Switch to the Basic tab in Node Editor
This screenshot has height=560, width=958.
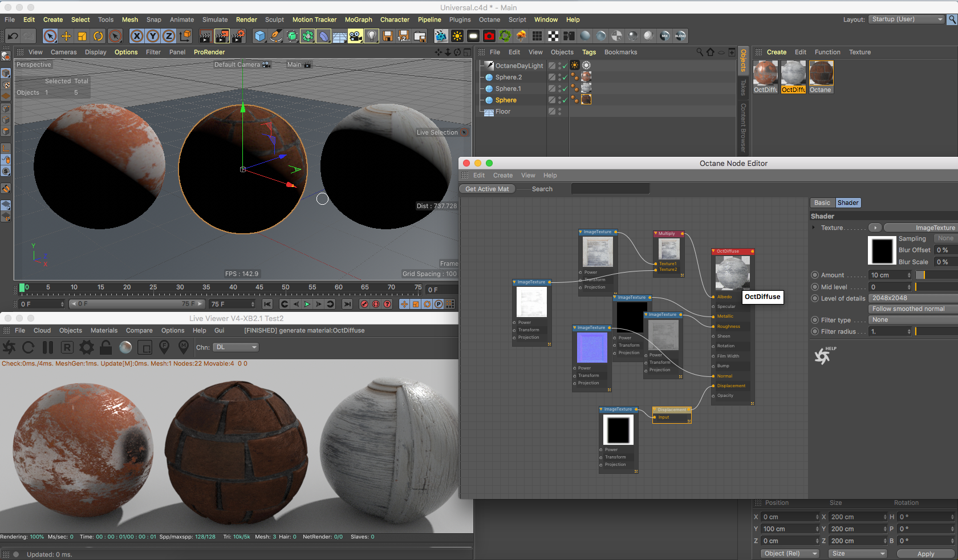tap(822, 203)
